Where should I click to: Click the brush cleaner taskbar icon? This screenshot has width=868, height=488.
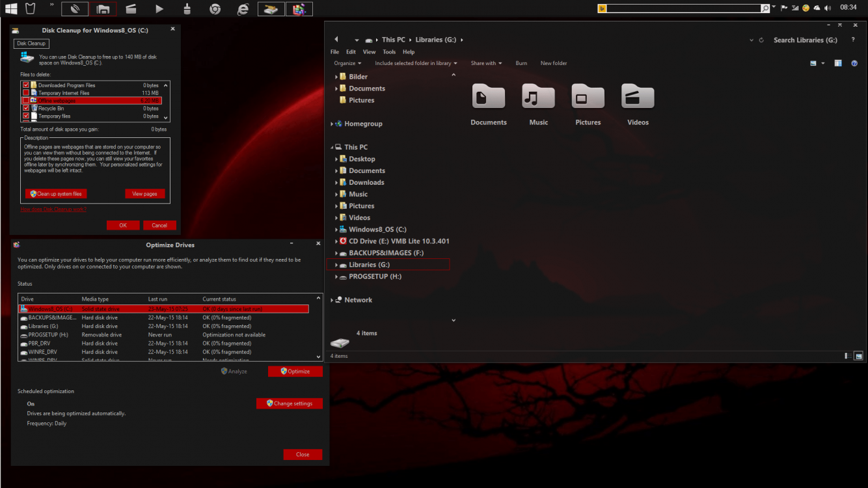pos(187,9)
